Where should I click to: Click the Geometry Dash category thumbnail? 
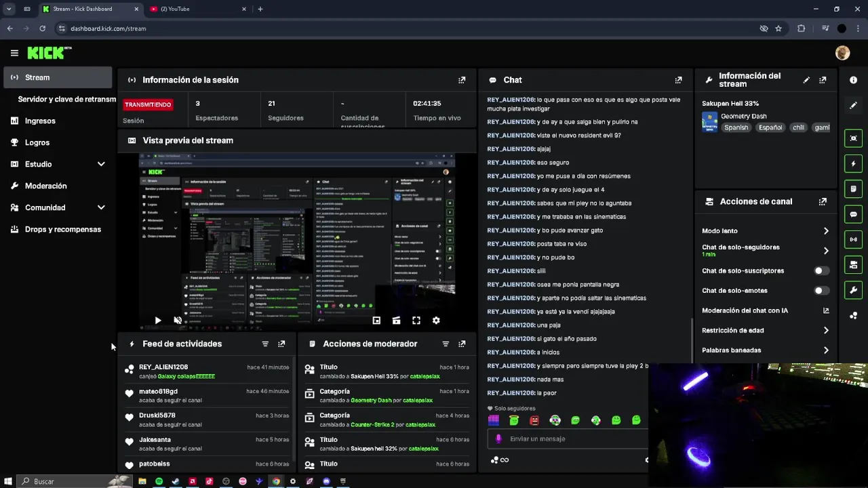click(709, 122)
